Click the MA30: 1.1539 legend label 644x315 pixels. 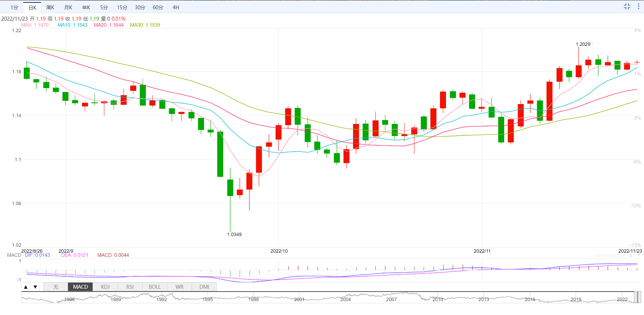tap(145, 25)
